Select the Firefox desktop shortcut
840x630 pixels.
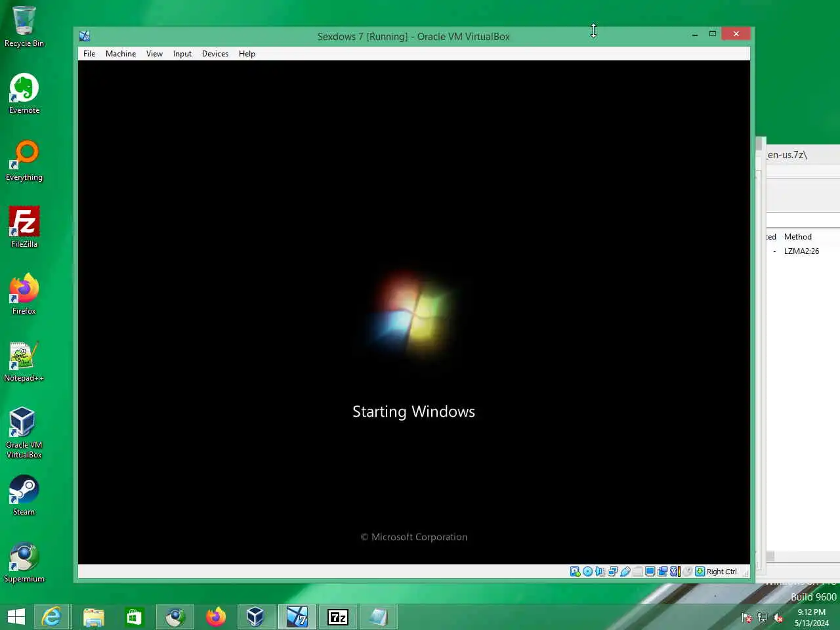tap(24, 295)
